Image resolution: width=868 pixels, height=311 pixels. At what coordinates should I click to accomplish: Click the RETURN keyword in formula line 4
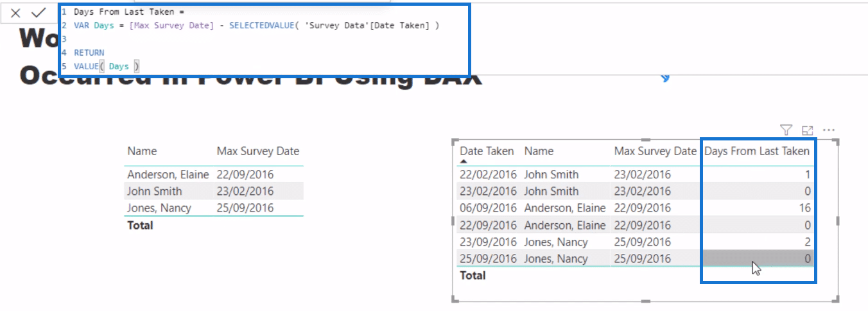click(x=89, y=53)
